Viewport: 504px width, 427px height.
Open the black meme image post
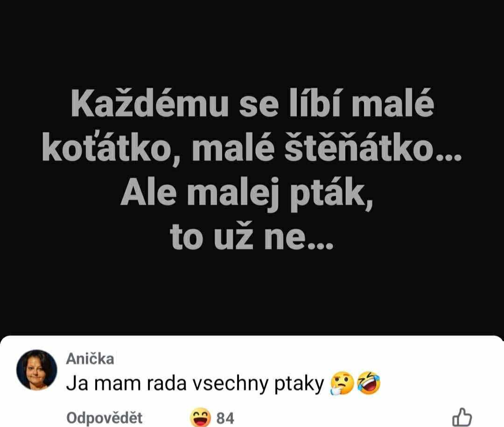[x=252, y=167]
